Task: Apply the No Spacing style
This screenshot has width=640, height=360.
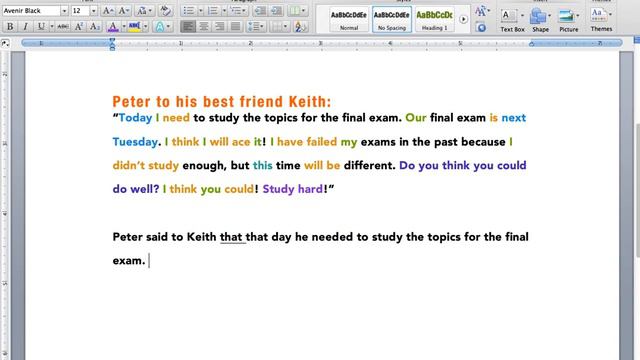Action: pos(391,20)
